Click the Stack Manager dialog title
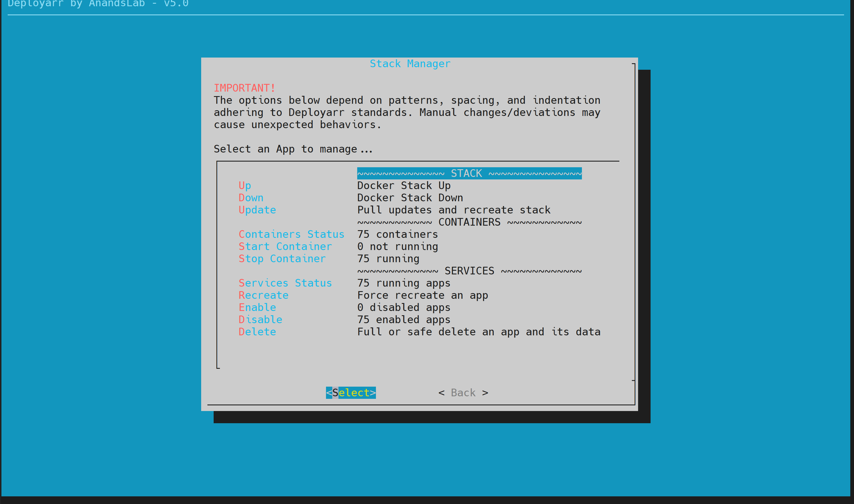 [x=410, y=63]
